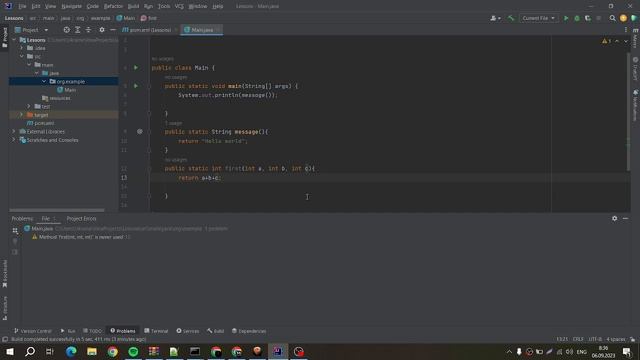The image size is (640, 360).
Task: Open Project panel settings gear
Action: pos(102,30)
